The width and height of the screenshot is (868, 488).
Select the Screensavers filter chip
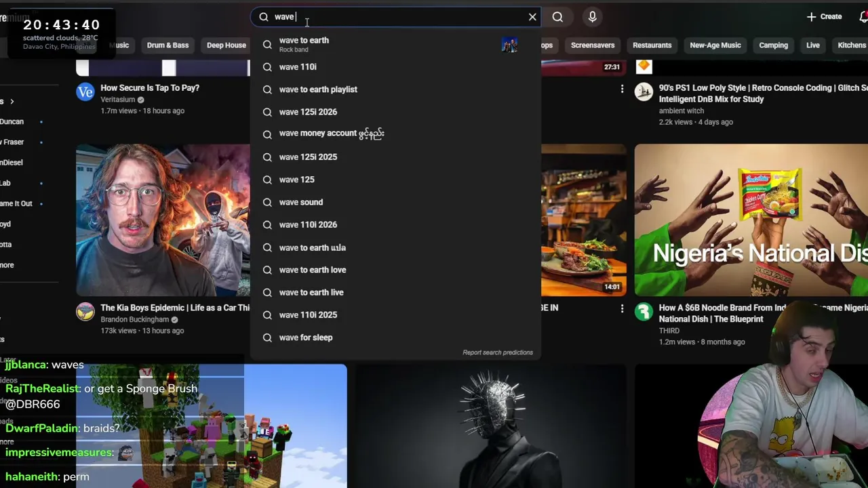pos(593,45)
